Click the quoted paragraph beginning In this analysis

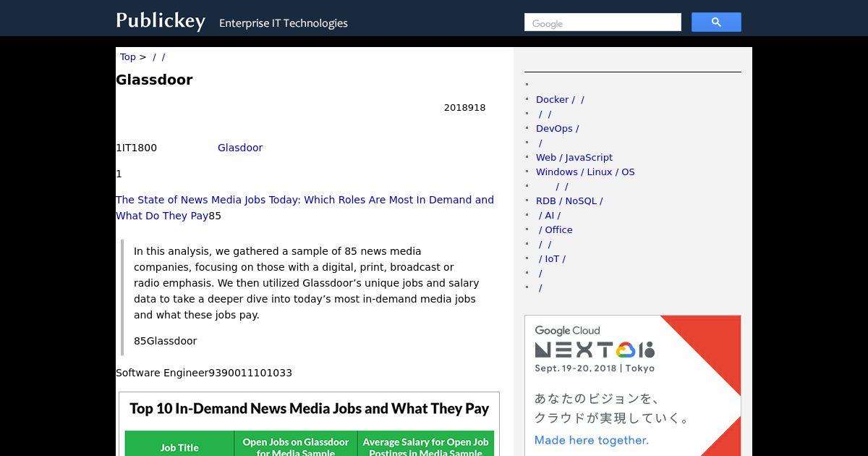point(307,283)
